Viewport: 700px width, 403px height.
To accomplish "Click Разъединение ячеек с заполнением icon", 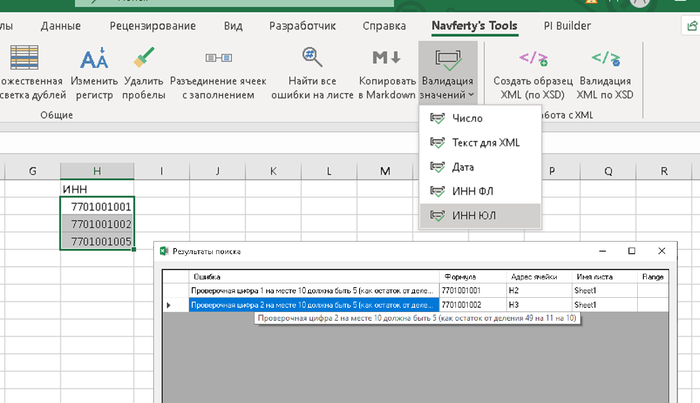I will coord(218,60).
